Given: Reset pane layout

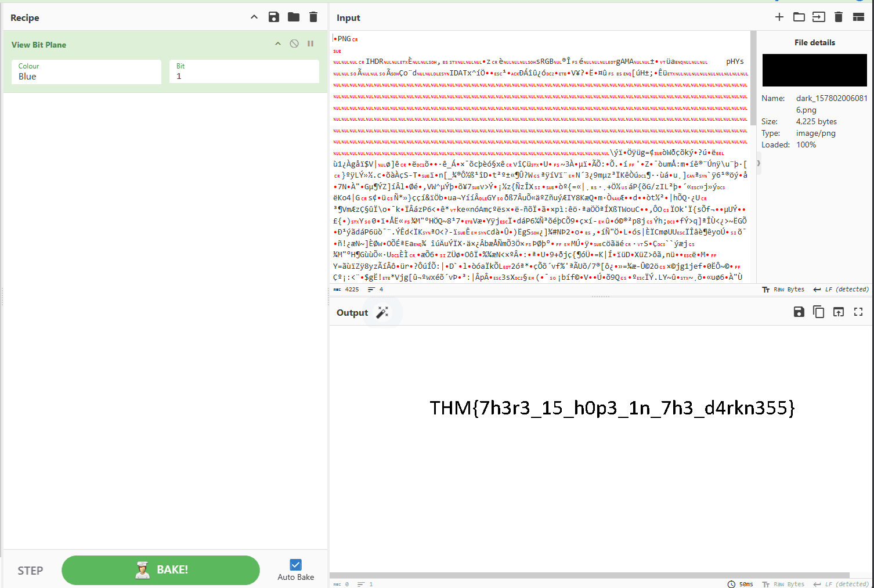Looking at the screenshot, I should coord(858,17).
